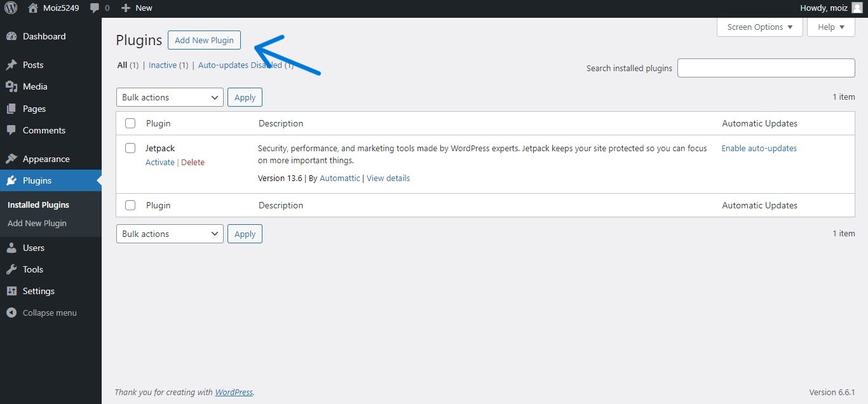
Task: Click the WordPress logo icon in admin bar
Action: click(x=11, y=8)
